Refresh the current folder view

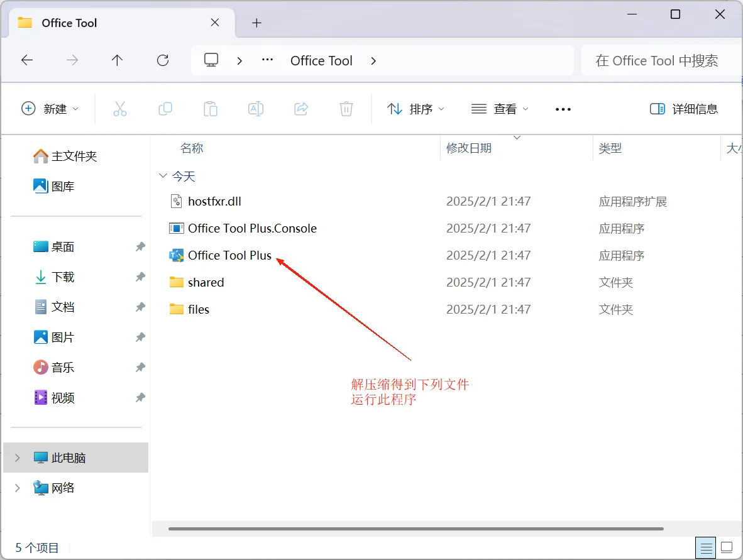pyautogui.click(x=163, y=60)
